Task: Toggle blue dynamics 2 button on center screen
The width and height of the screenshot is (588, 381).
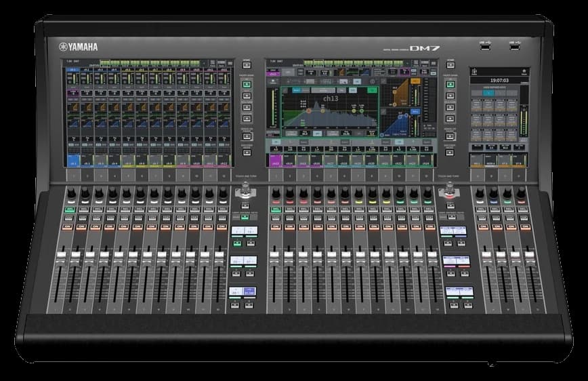Action: (415, 112)
